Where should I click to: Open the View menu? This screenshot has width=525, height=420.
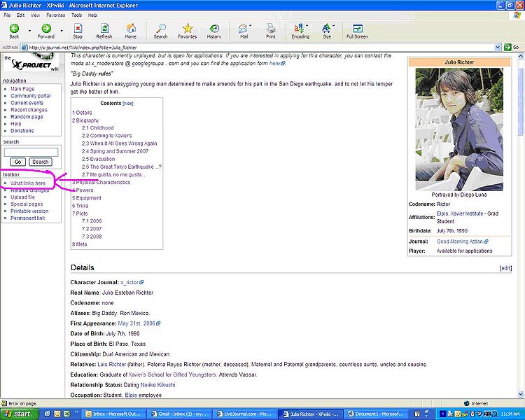pos(35,15)
